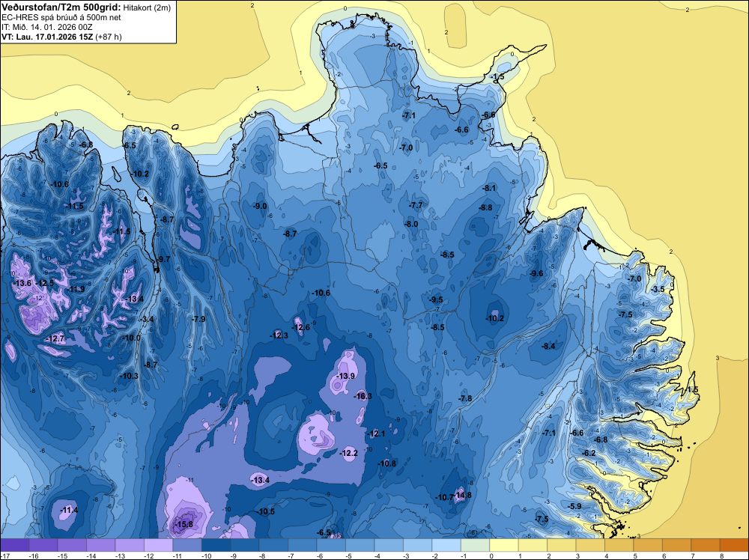Pick the darkest purple legend swatch between -17 and -16
The height and width of the screenshot is (560, 749).
point(15,545)
